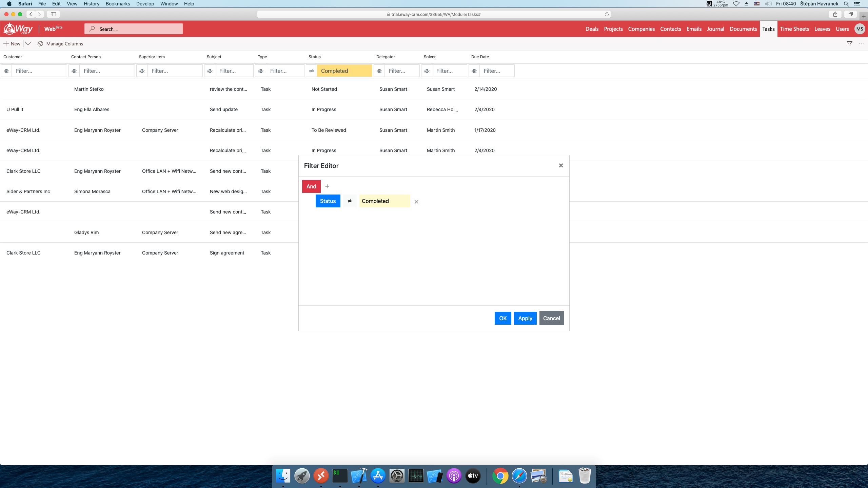Close the Filter Editor dialog

point(561,165)
